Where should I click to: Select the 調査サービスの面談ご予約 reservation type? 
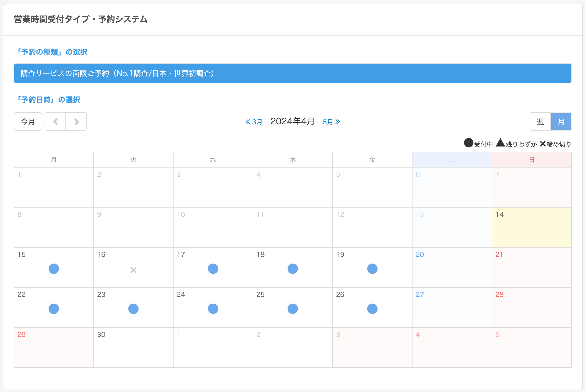tap(293, 73)
